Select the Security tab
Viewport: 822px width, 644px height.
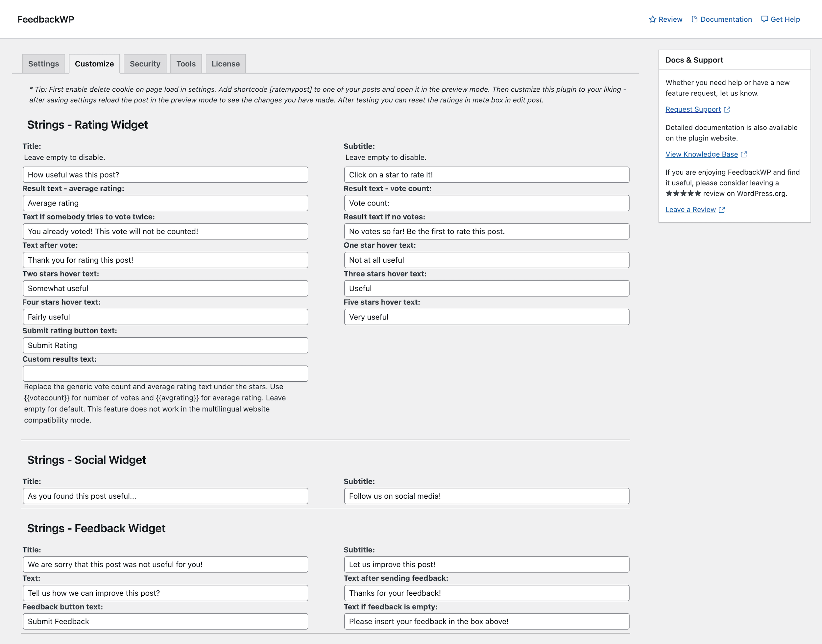click(145, 63)
